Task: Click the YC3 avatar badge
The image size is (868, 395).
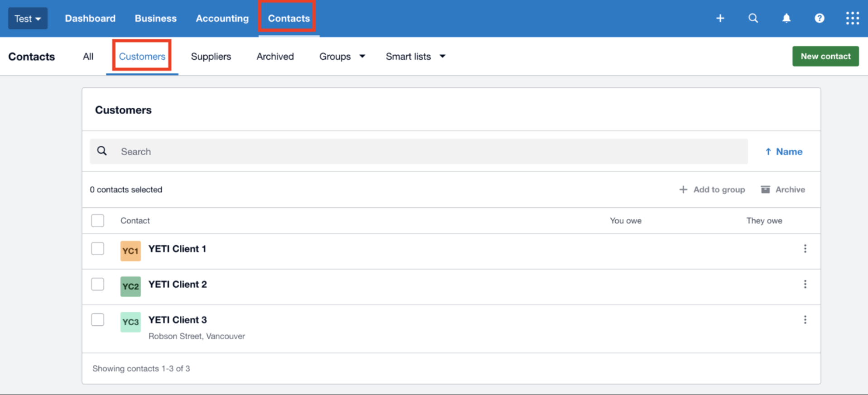Action: [x=130, y=322]
